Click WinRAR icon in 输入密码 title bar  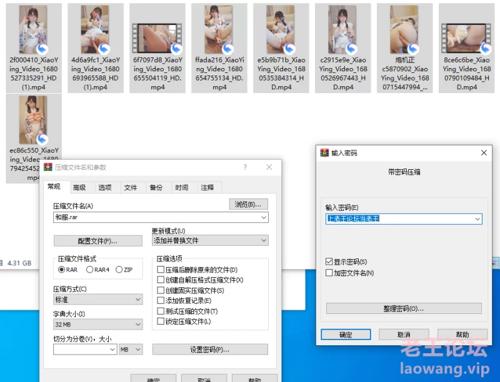tap(324, 153)
